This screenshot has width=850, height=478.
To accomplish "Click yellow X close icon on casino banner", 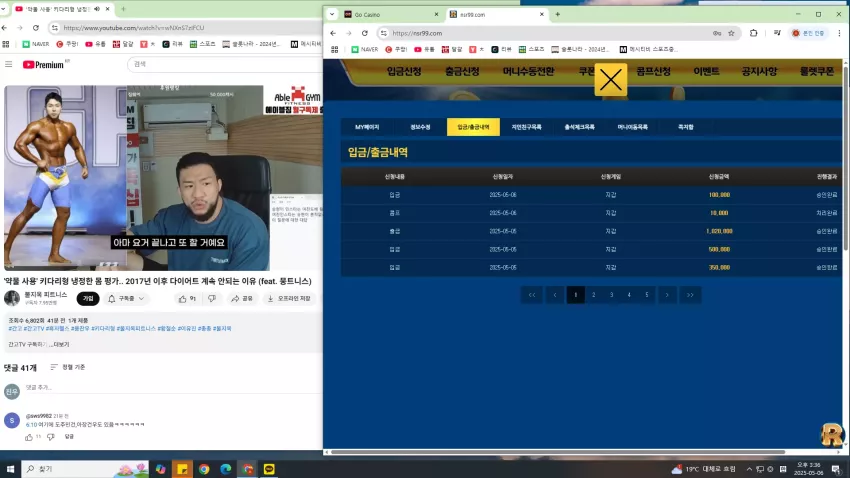I will pos(610,80).
